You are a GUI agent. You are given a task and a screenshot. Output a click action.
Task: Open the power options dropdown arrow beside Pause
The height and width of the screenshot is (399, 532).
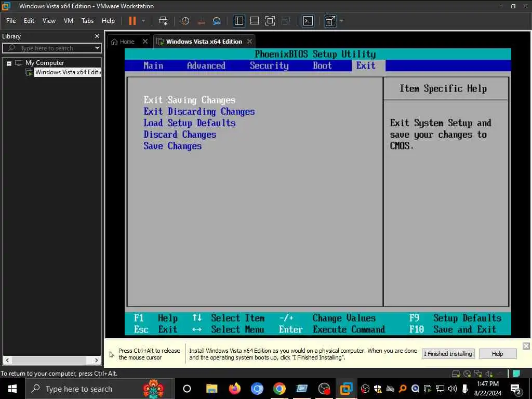point(143,21)
